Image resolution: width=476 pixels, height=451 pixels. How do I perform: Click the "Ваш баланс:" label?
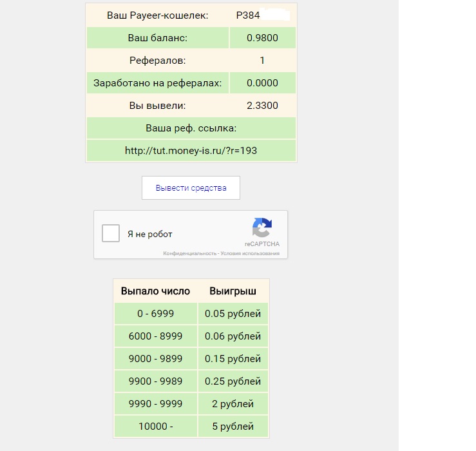point(158,38)
